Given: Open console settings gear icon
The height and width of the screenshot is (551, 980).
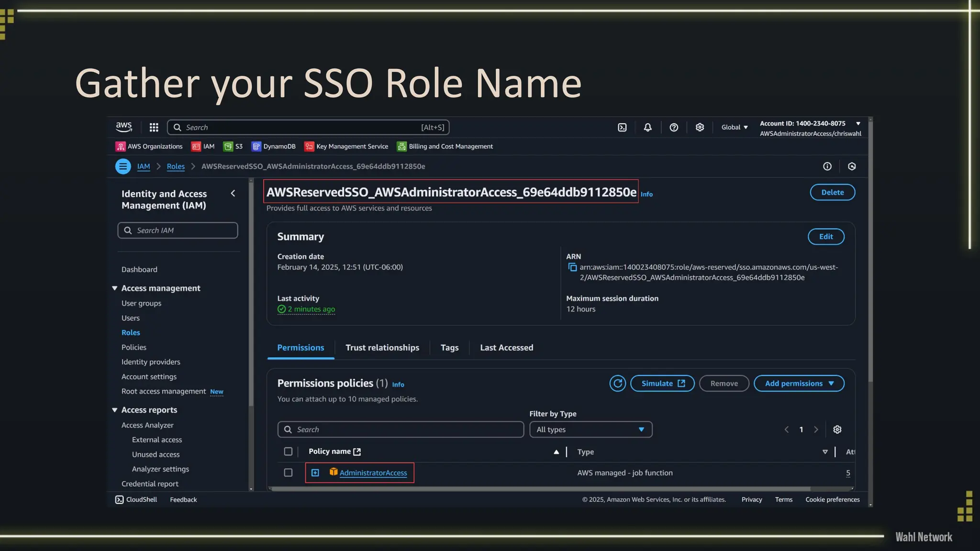Looking at the screenshot, I should [700, 127].
